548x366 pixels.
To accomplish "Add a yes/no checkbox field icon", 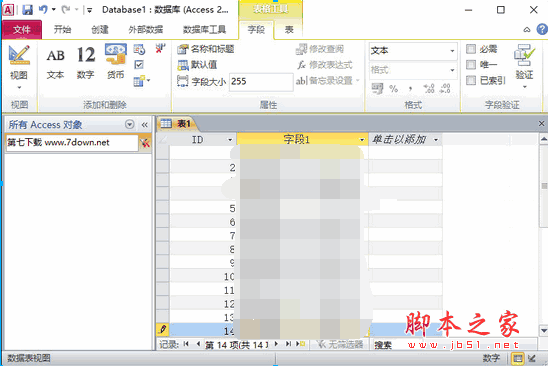I will [139, 65].
